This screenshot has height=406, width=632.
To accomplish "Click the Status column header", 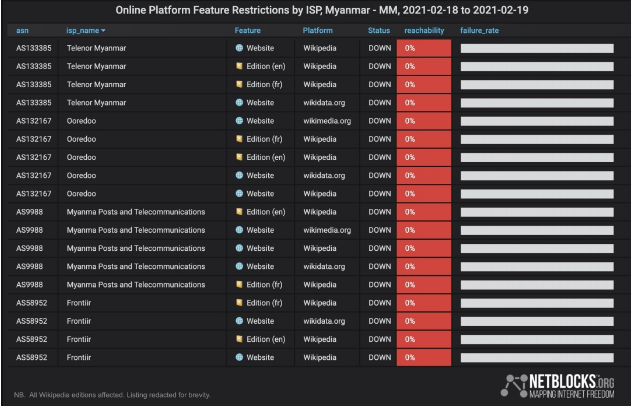I will [x=379, y=31].
